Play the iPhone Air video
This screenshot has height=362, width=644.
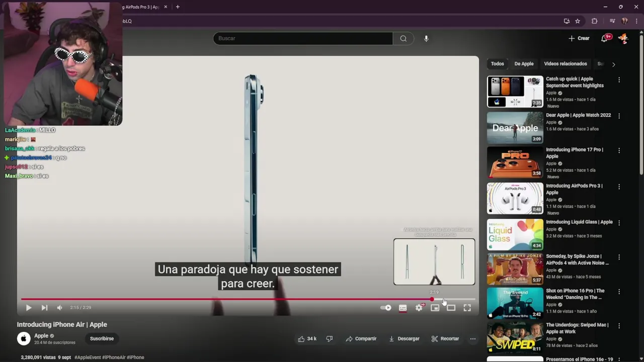pos(28,308)
